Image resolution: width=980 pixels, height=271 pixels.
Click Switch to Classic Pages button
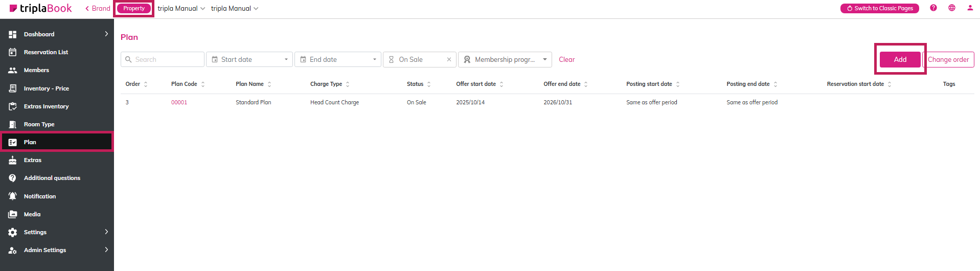tap(879, 8)
